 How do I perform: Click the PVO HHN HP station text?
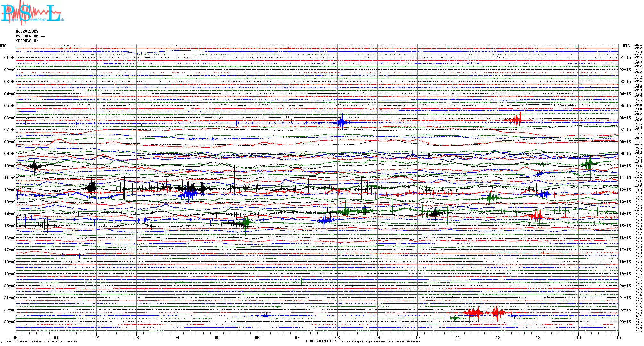30,36
